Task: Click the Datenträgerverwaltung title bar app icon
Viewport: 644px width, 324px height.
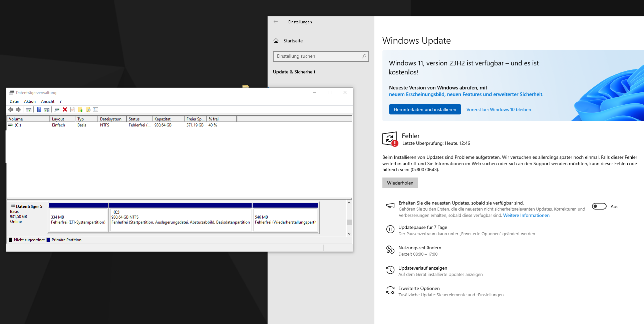Action: pyautogui.click(x=12, y=93)
